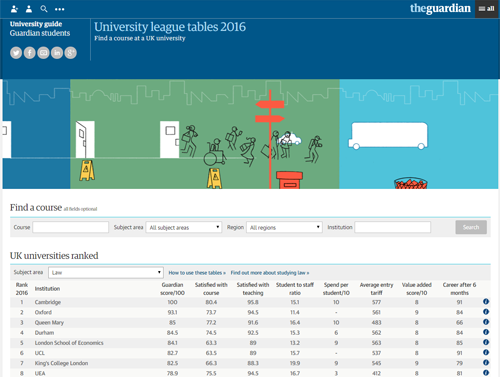Click 'Satisfied with course' column header

211,289
